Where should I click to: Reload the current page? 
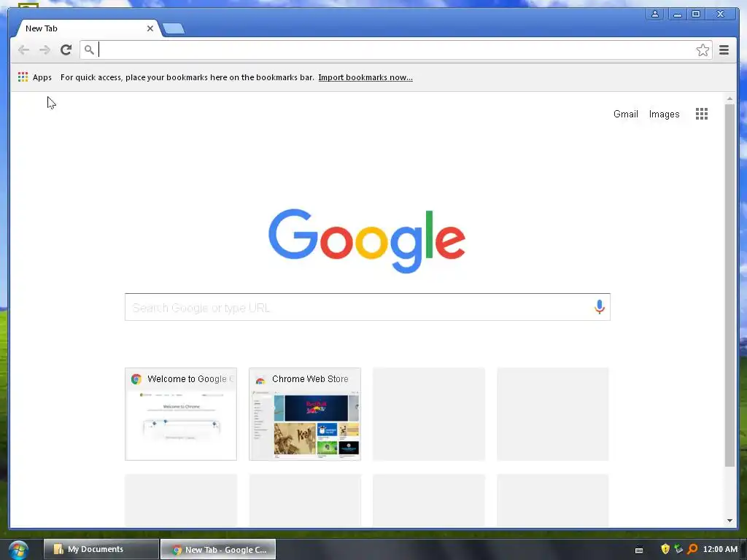(x=66, y=50)
